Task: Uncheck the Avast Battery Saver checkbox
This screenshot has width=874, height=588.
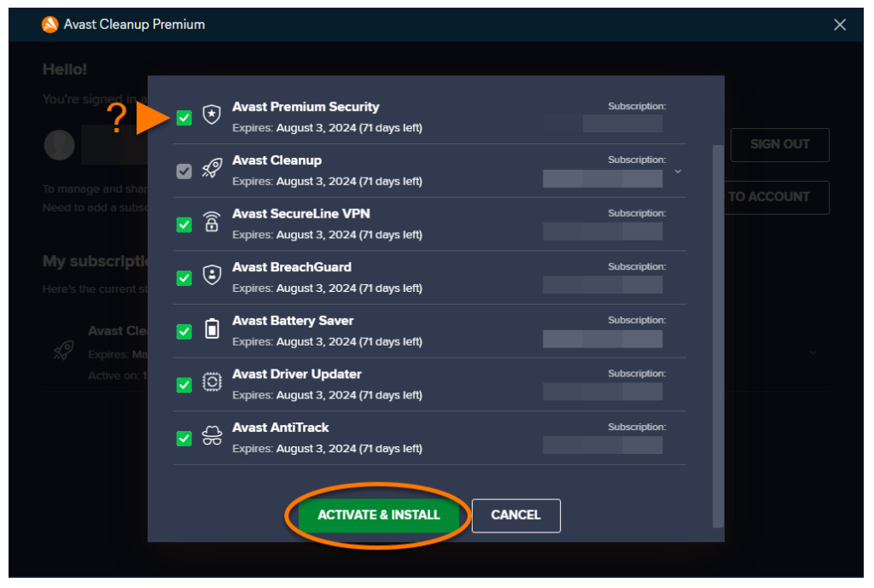Action: pyautogui.click(x=184, y=332)
